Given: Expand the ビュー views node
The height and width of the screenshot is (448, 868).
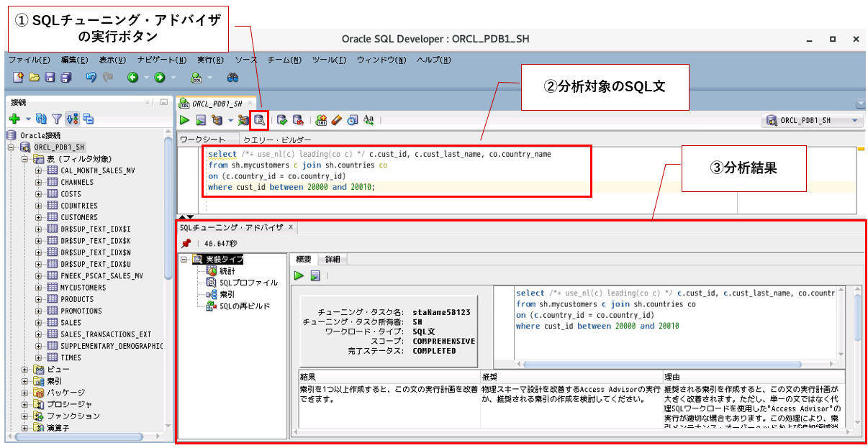Looking at the screenshot, I should (25, 370).
